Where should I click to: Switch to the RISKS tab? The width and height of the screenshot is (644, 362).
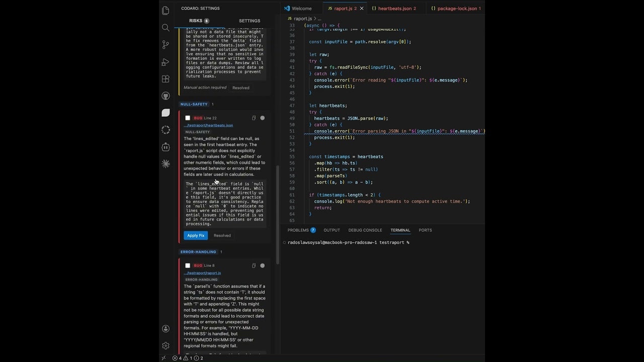(199, 21)
